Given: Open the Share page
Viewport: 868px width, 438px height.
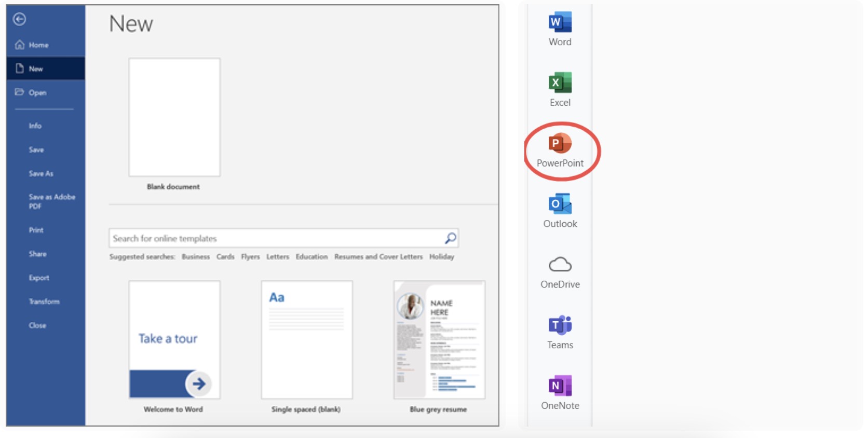Looking at the screenshot, I should (x=38, y=254).
